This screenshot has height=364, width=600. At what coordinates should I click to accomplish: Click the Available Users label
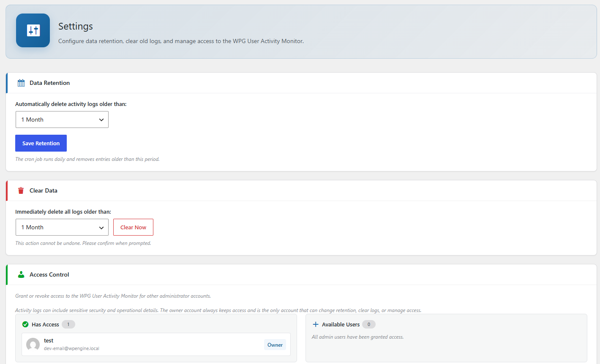coord(341,324)
